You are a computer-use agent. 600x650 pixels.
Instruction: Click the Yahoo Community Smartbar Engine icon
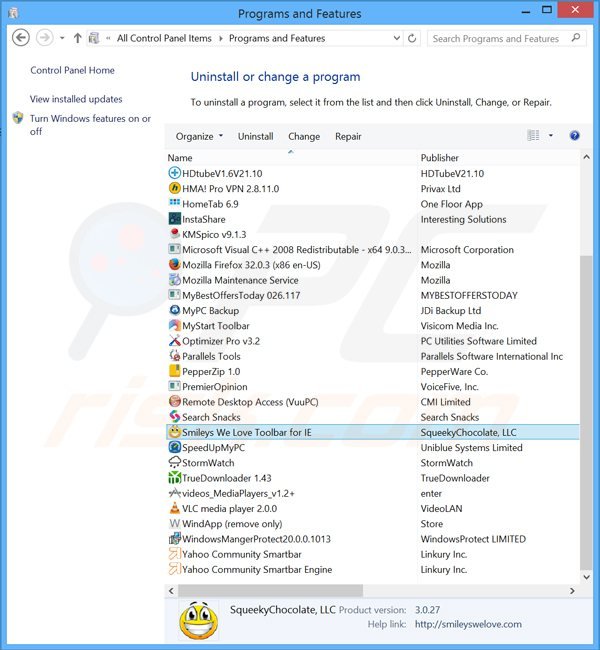pyautogui.click(x=175, y=569)
